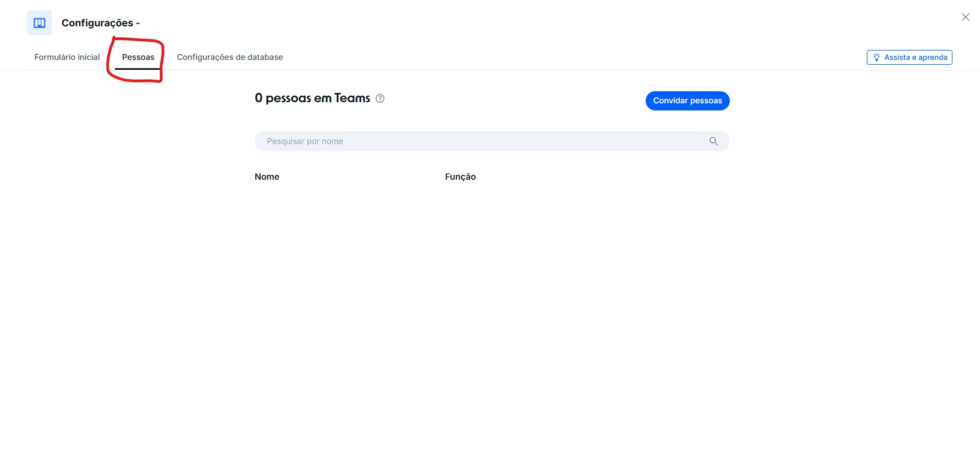Click the Convidar pessoas button
980x455 pixels.
[x=687, y=101]
